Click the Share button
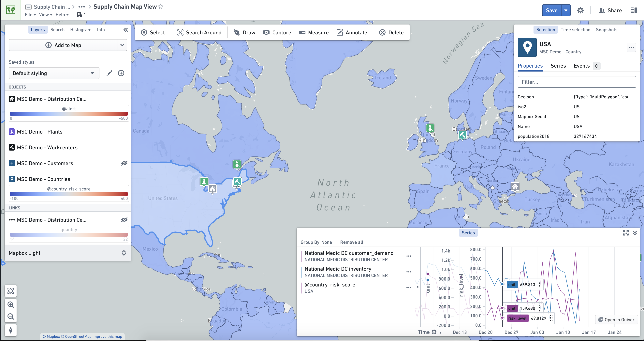The image size is (644, 341). 610,10
